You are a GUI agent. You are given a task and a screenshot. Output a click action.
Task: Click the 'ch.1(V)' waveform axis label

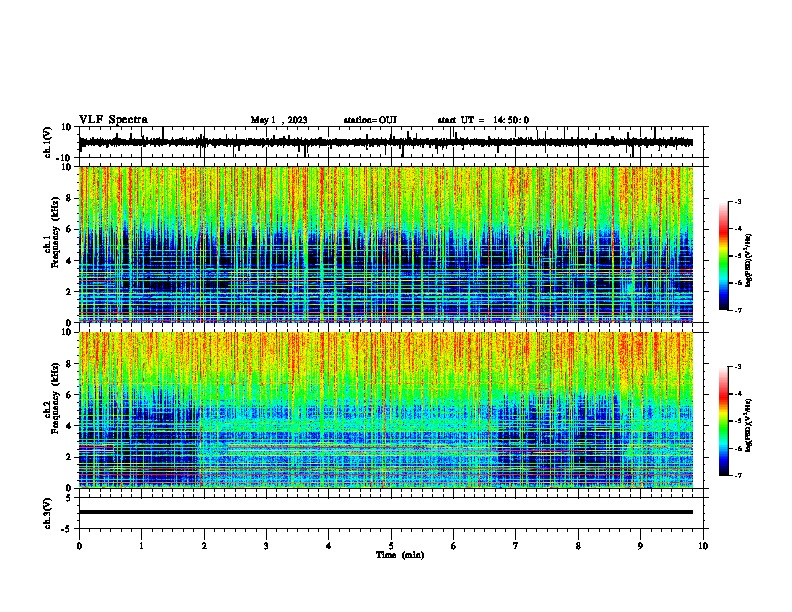coord(48,142)
